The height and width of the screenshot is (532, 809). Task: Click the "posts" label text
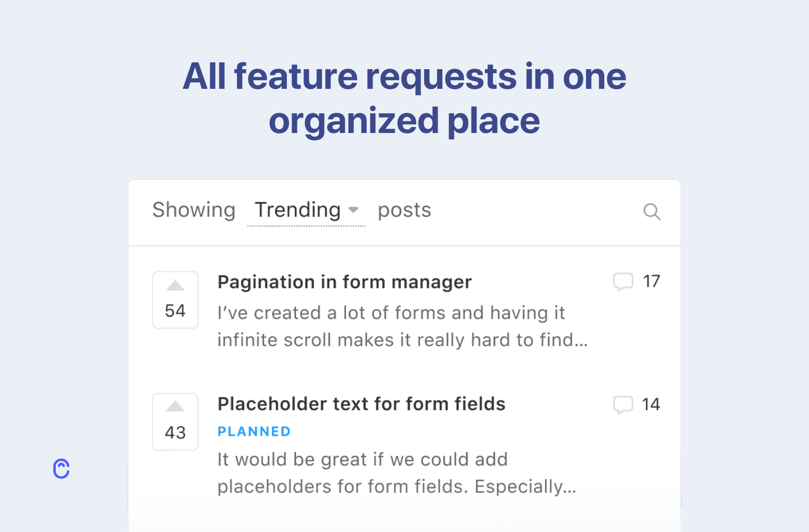404,210
